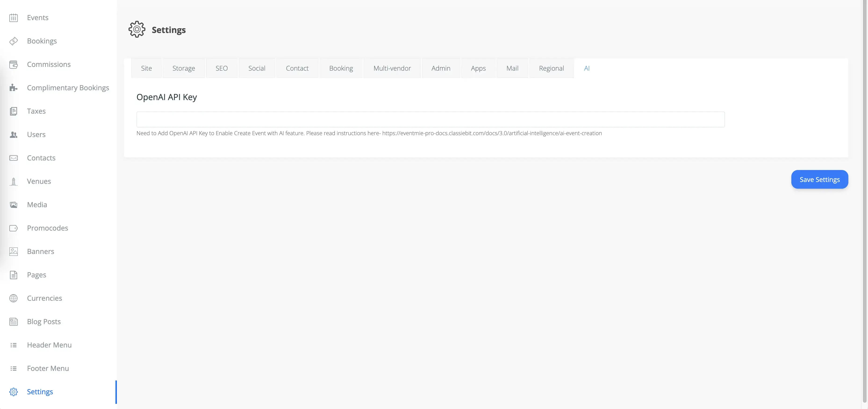Image resolution: width=868 pixels, height=409 pixels.
Task: Select the Venues lighthouse icon
Action: [14, 181]
